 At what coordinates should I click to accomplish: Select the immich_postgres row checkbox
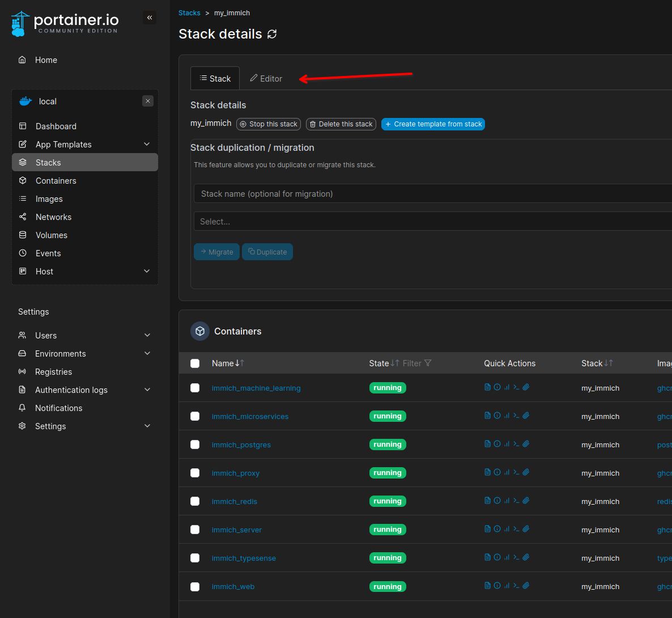tap(195, 445)
